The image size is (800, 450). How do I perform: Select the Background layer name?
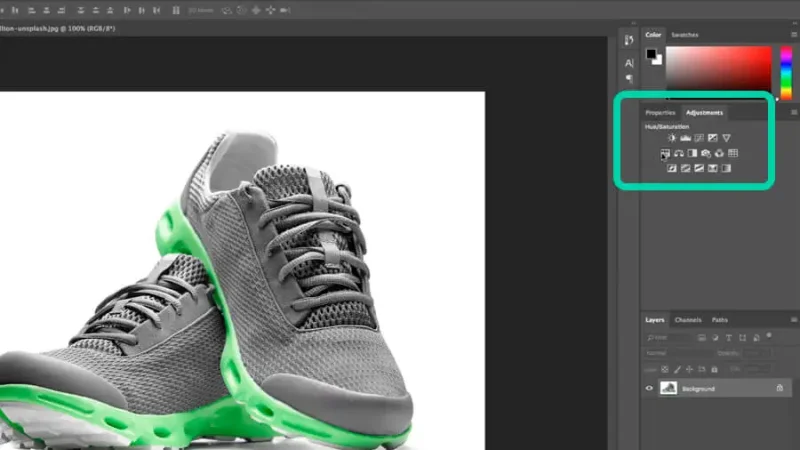[x=698, y=389]
